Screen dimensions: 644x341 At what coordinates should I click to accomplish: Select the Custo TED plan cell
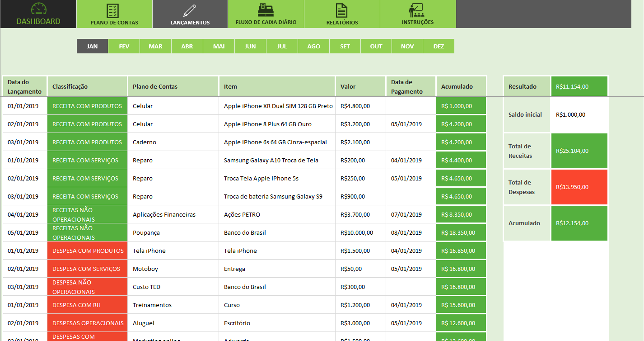pyautogui.click(x=173, y=287)
